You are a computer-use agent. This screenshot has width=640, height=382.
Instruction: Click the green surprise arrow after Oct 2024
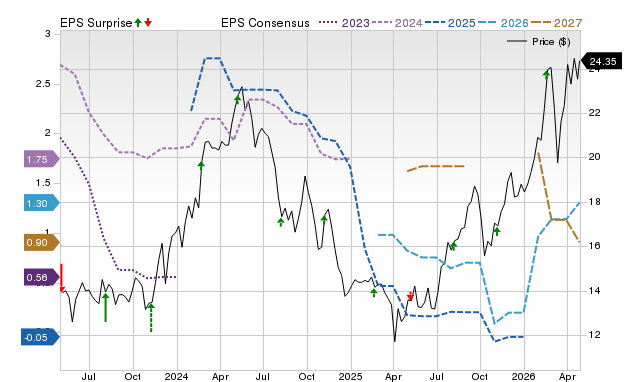coord(324,220)
